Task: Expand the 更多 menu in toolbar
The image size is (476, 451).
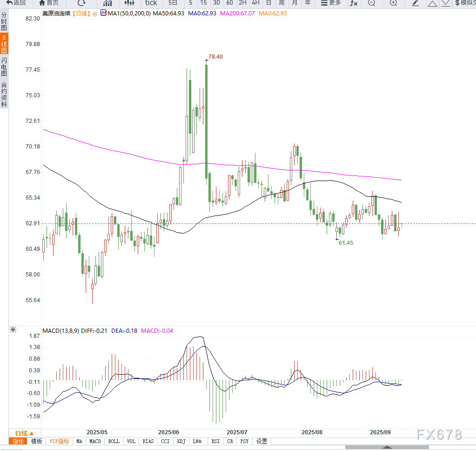Action: 331,3
